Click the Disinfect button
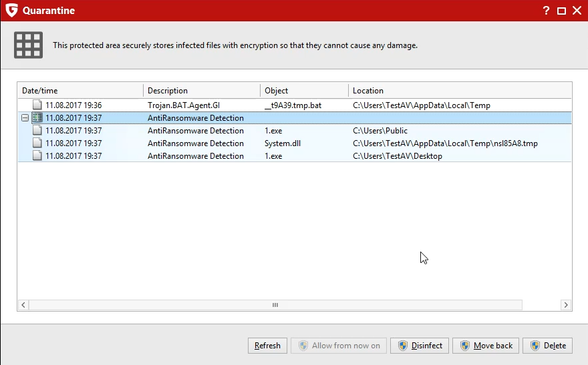Viewport: 588px width, 365px height. click(x=420, y=346)
